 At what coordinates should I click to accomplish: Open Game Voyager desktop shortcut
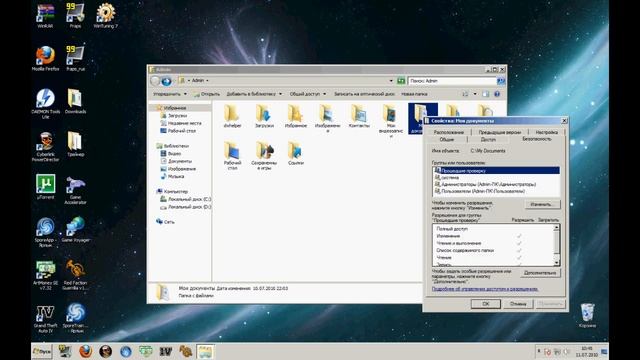coord(75,230)
